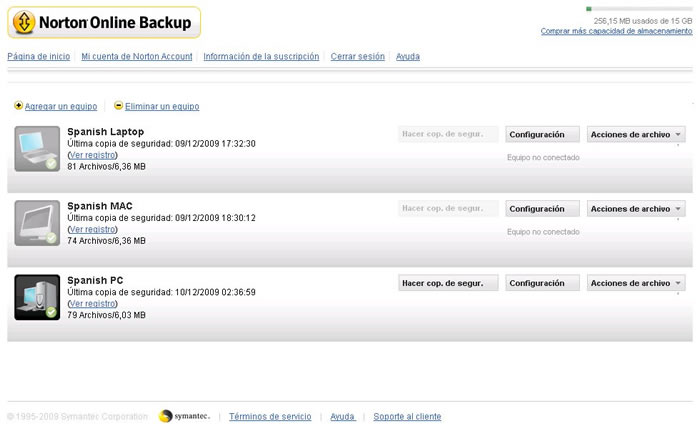
Task: Open Ver registro for Spanish MAC
Action: click(x=92, y=229)
